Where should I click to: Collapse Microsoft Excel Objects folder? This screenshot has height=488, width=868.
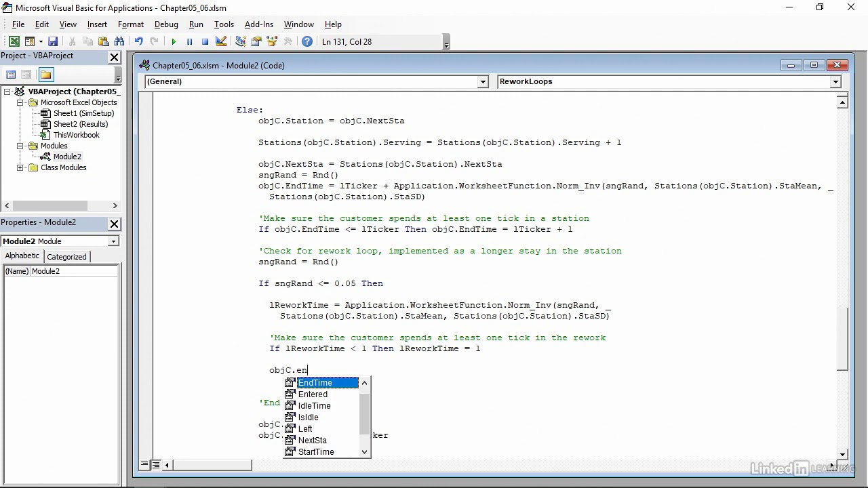point(20,102)
